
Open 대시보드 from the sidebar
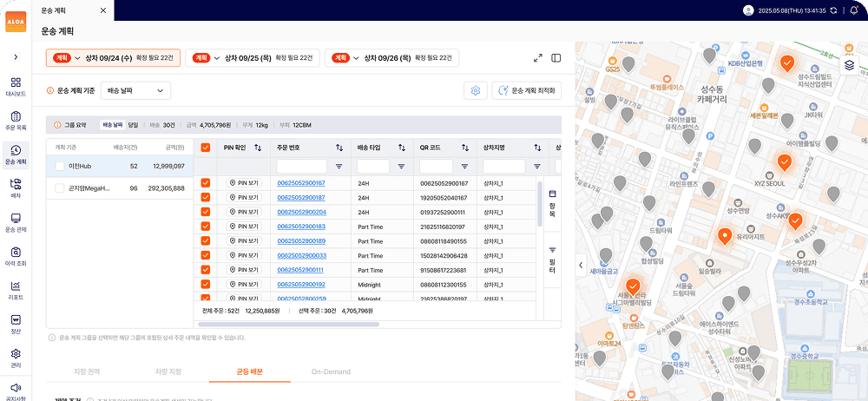16,87
